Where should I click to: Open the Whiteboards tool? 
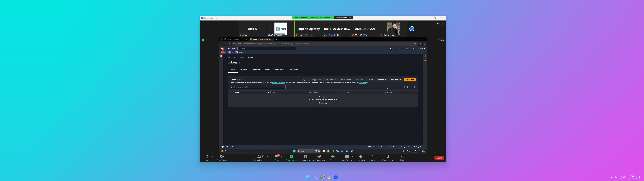(x=387, y=158)
